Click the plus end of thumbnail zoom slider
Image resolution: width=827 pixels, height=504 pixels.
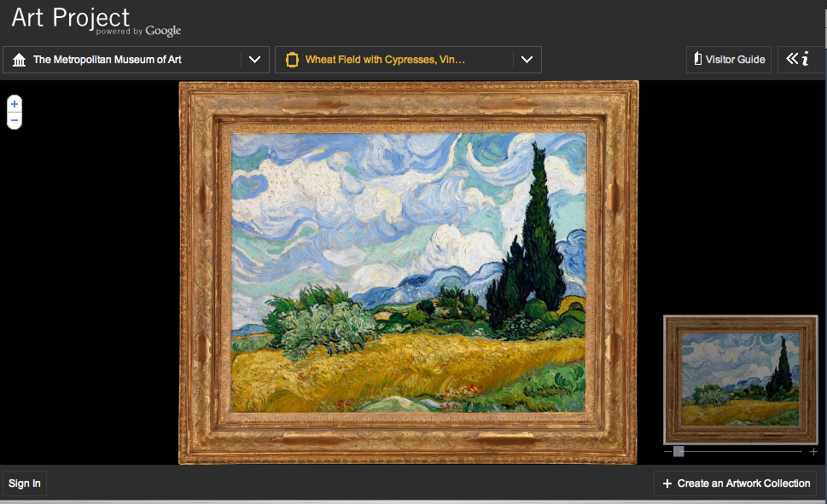coord(813,452)
